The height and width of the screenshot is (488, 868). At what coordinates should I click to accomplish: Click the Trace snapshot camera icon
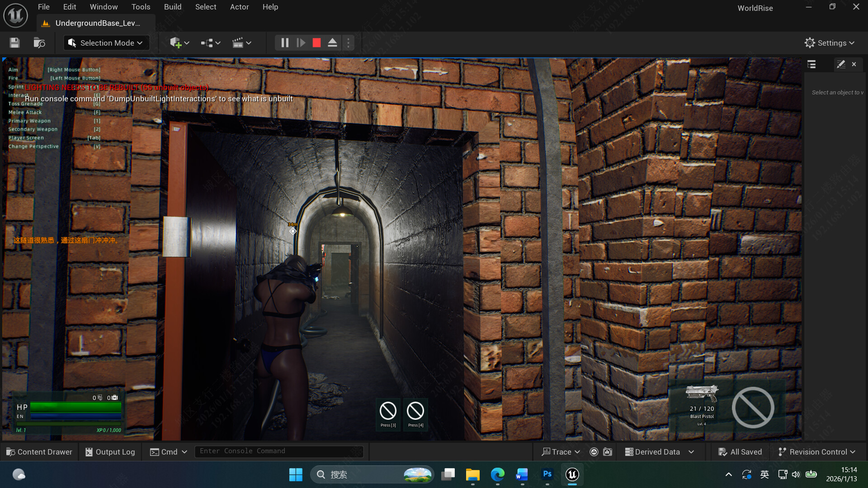(607, 451)
